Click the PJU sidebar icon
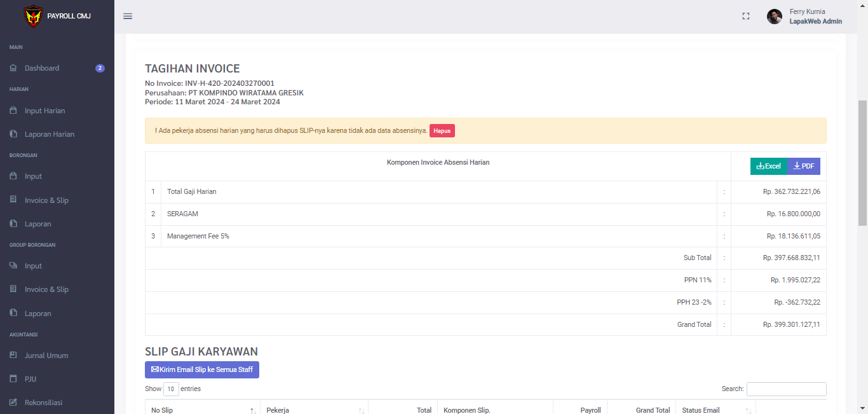This screenshot has width=868, height=414. click(x=13, y=379)
